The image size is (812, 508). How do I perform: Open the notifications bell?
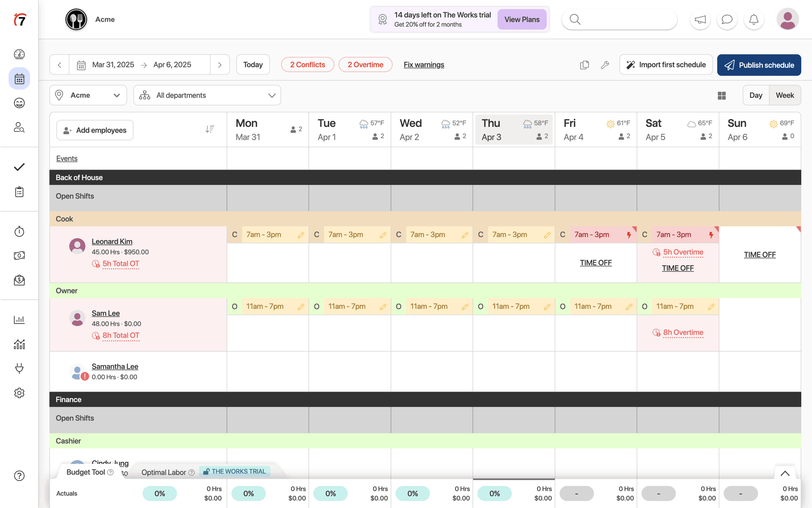coord(754,19)
